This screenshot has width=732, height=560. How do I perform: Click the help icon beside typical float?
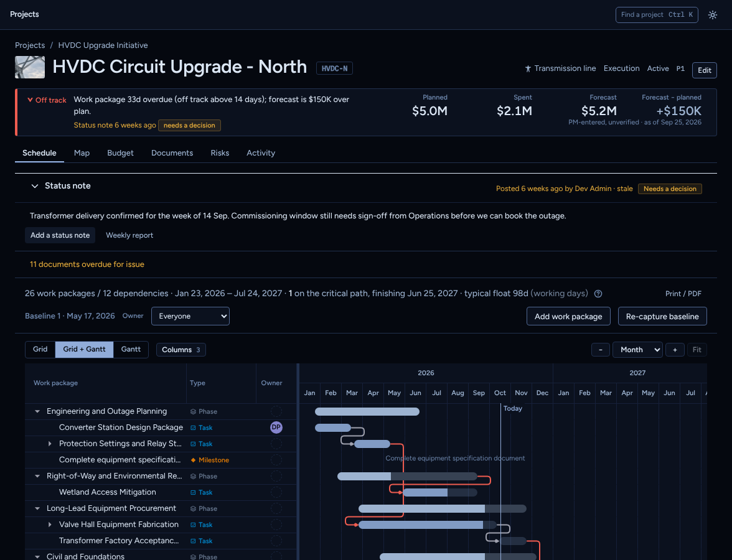[598, 294]
